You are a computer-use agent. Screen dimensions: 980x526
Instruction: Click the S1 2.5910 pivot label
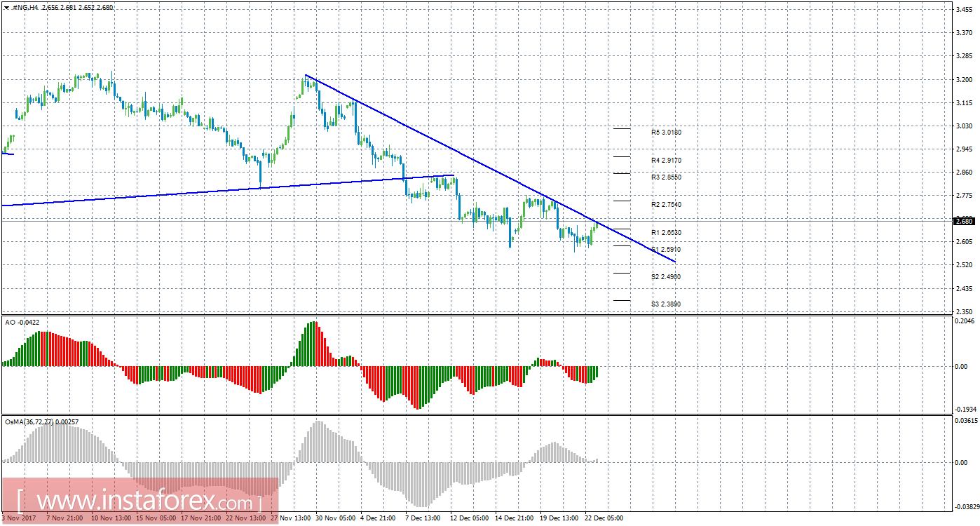click(666, 249)
